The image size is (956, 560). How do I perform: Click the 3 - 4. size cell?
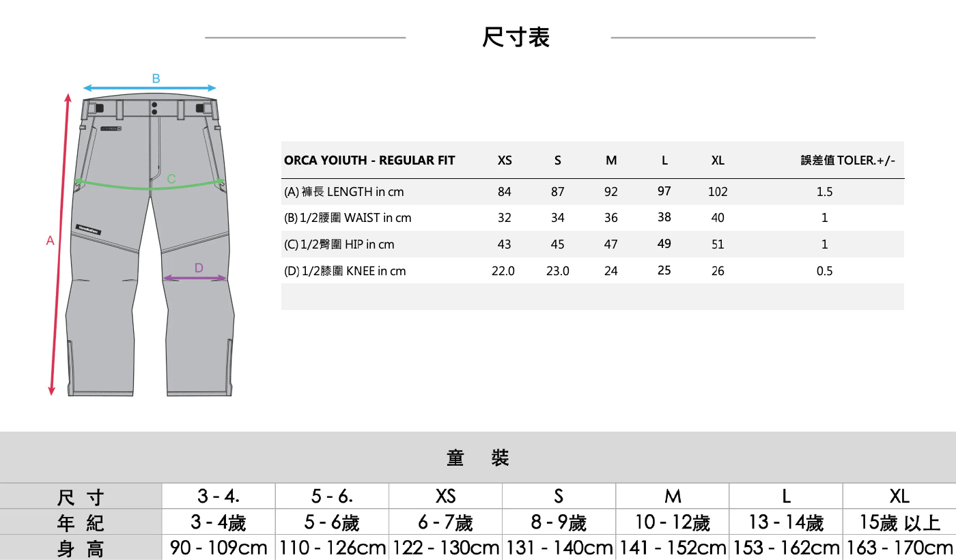[219, 496]
